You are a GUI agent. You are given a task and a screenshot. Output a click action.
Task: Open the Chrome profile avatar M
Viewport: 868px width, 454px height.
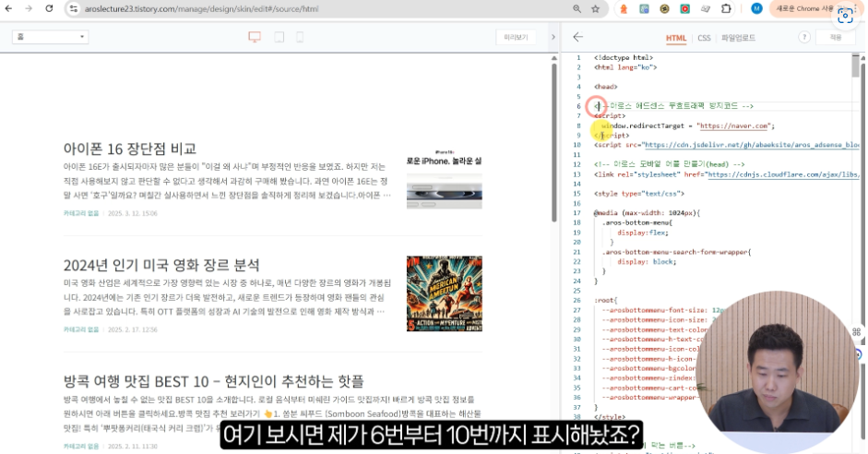tap(756, 9)
